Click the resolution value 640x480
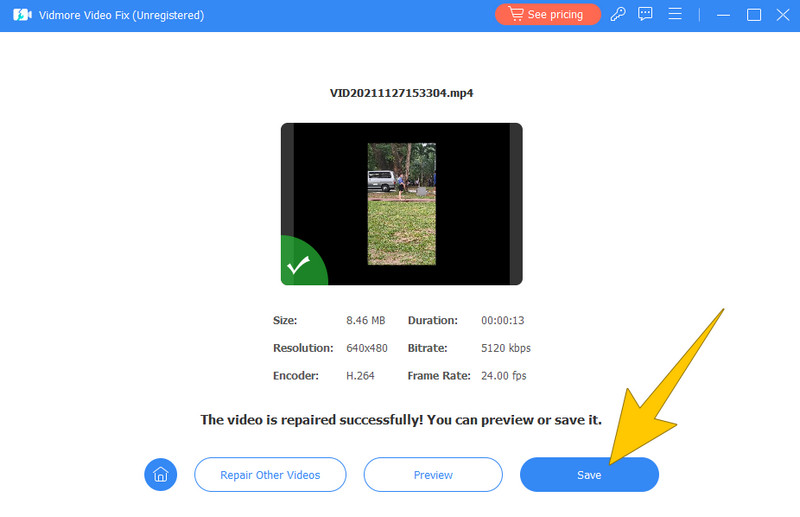800x517 pixels. [367, 348]
